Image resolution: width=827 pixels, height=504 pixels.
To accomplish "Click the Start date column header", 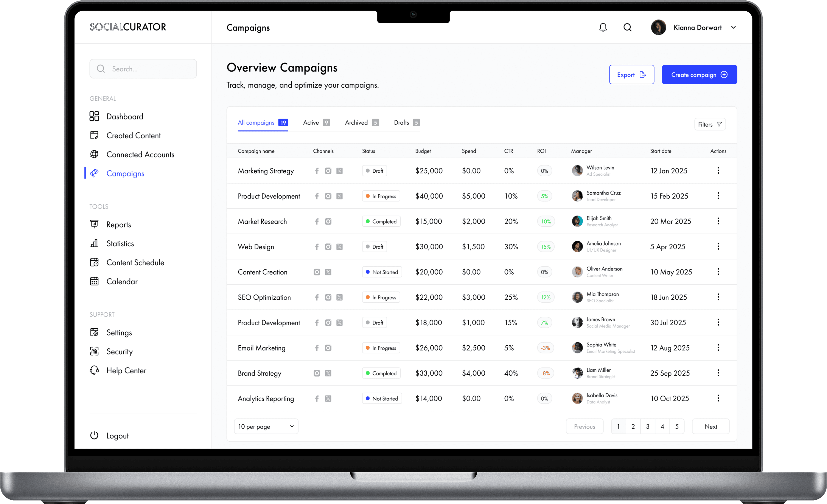I will click(661, 151).
